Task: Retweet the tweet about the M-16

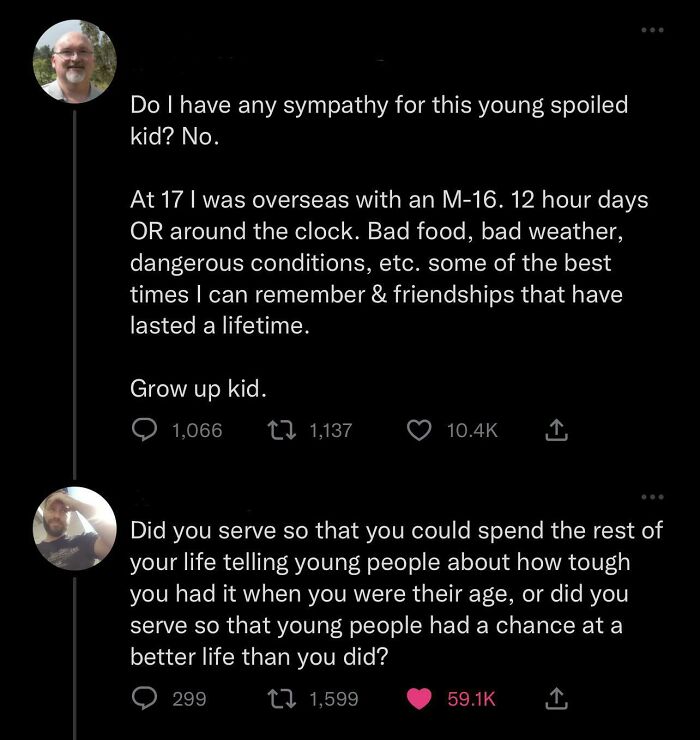Action: (x=286, y=430)
